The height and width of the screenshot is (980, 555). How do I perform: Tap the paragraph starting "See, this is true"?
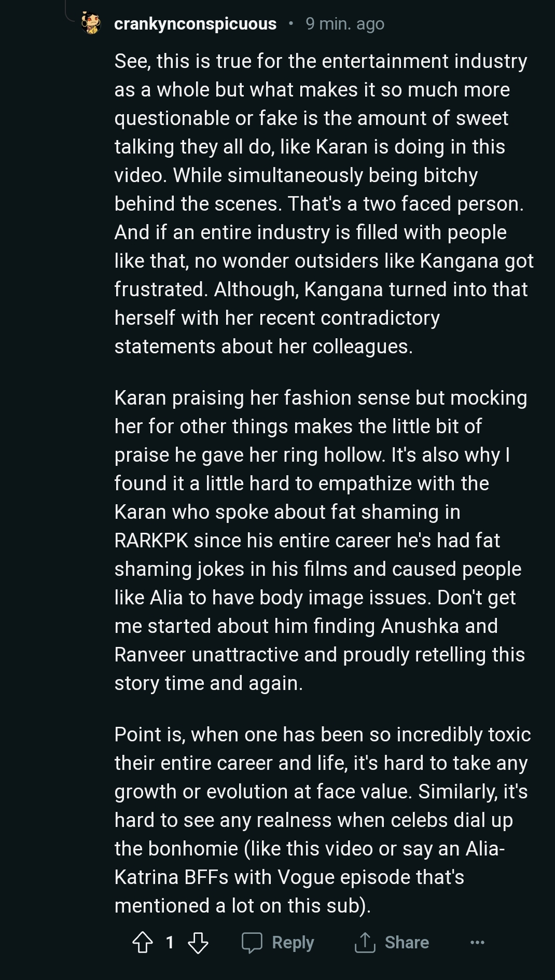pos(322,203)
